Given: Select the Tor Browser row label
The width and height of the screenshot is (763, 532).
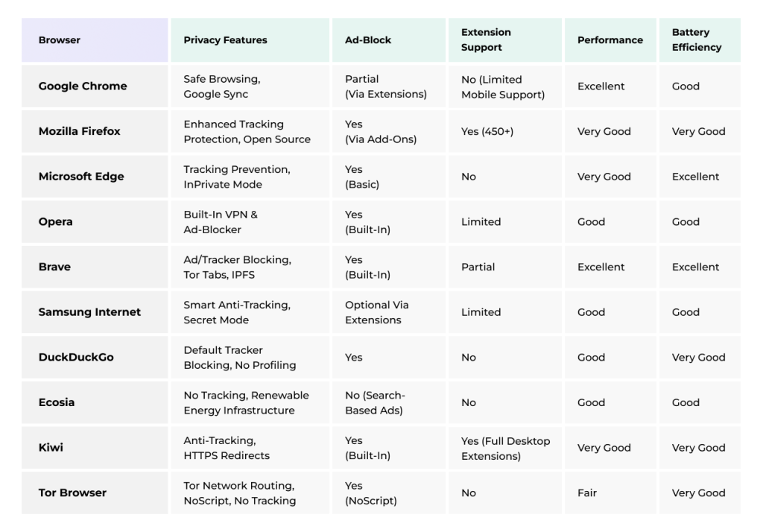Looking at the screenshot, I should coord(72,493).
